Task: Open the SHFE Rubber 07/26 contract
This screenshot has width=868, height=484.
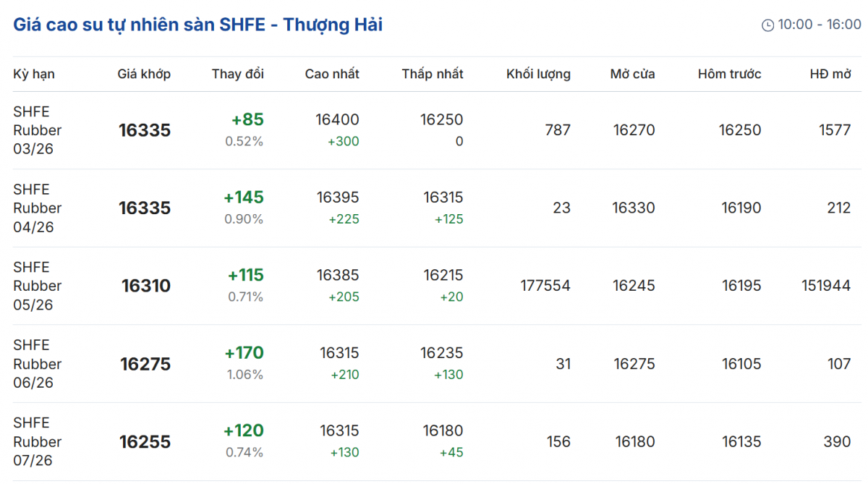Action: [38, 441]
